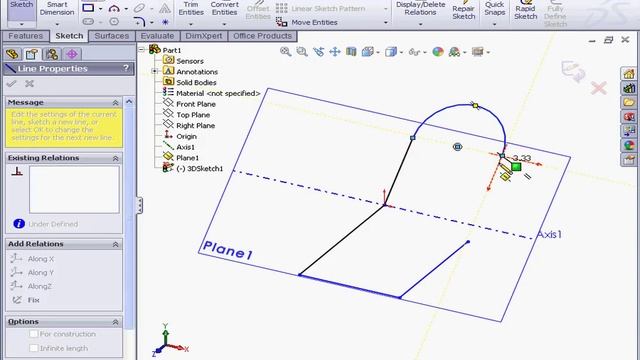The width and height of the screenshot is (640, 360).
Task: Add the Along Y relation
Action: tap(32, 272)
